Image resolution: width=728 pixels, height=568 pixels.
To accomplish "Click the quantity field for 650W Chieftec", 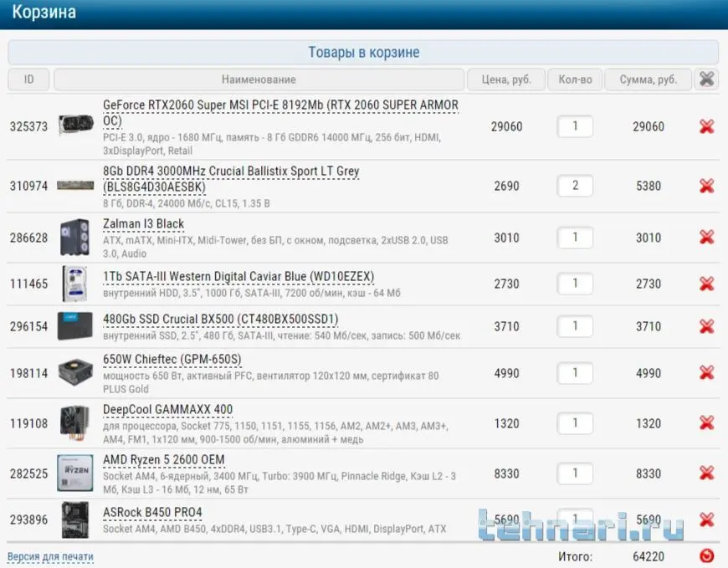I will (x=575, y=373).
